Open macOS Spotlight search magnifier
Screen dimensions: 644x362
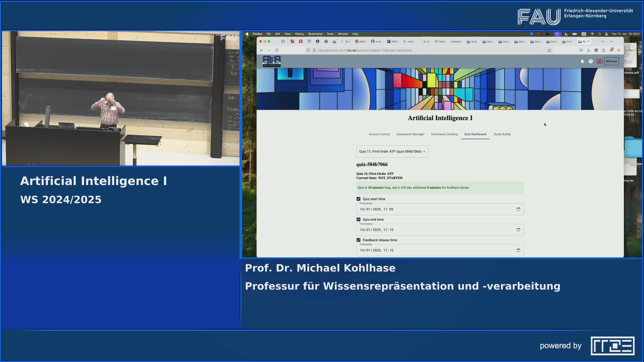coord(599,34)
